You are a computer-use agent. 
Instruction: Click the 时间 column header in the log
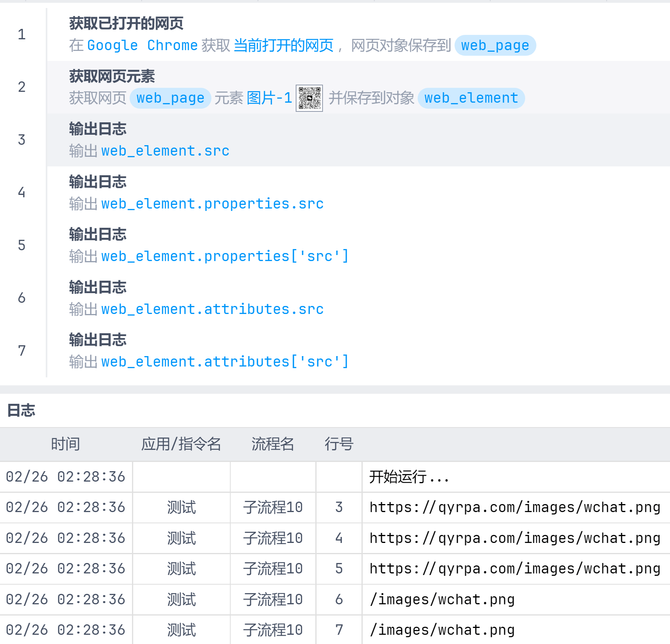pyautogui.click(x=65, y=444)
